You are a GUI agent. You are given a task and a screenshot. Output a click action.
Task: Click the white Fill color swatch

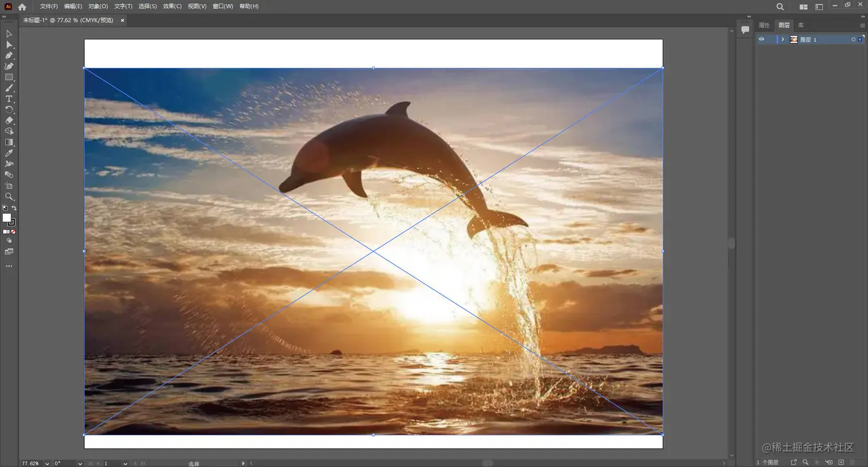click(7, 218)
